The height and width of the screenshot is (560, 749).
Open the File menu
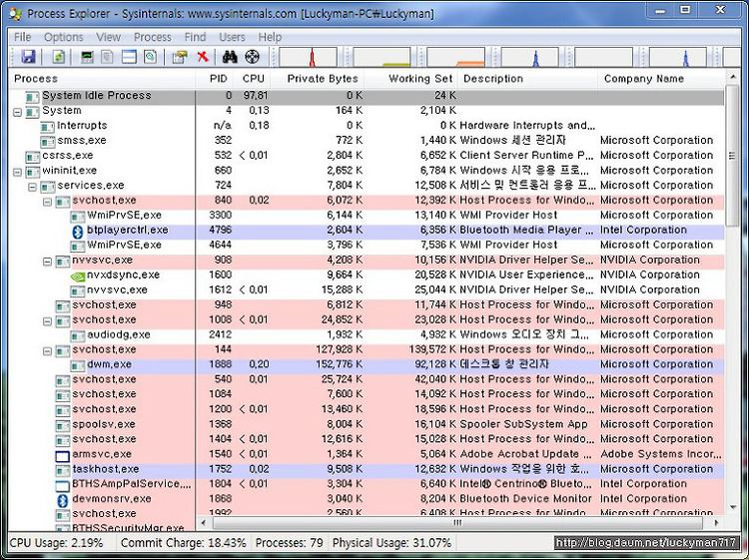pyautogui.click(x=22, y=37)
